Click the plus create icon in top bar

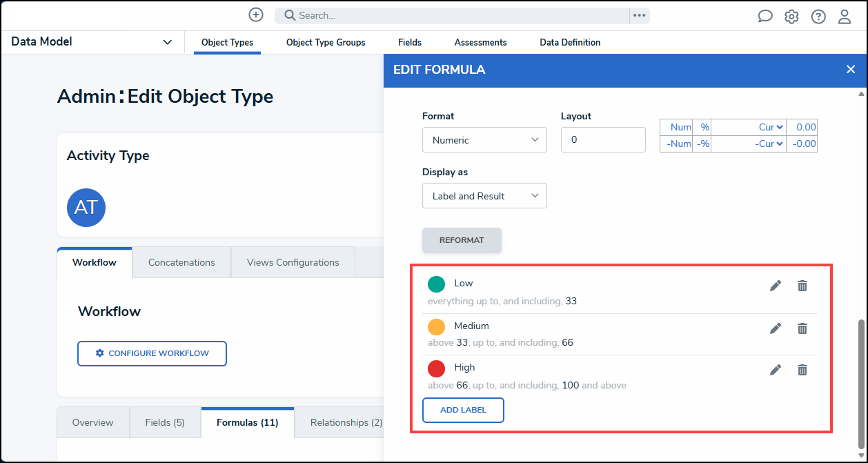coord(256,15)
